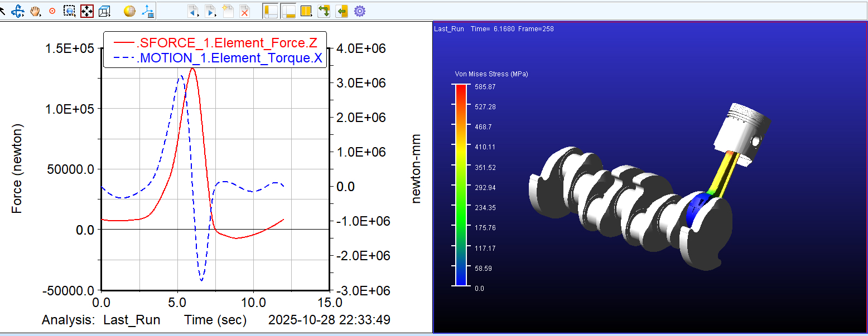
Task: Click the swap views green arrows icon
Action: [x=324, y=11]
